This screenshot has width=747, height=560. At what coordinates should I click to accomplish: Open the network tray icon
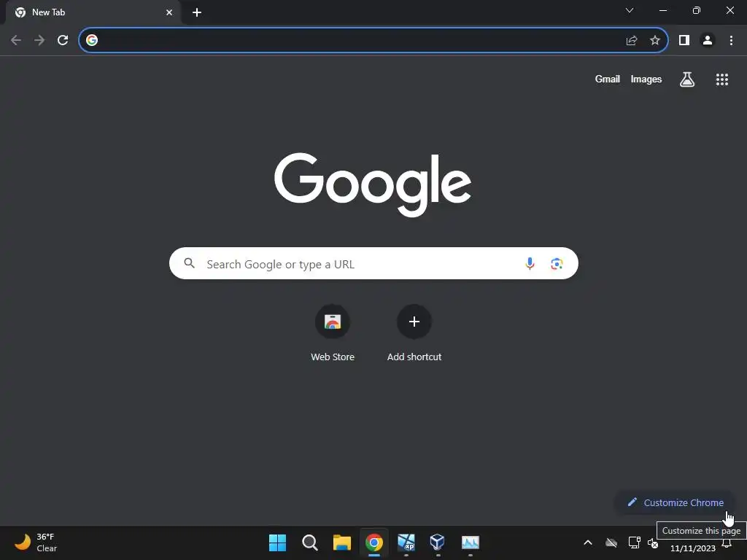coord(634,542)
